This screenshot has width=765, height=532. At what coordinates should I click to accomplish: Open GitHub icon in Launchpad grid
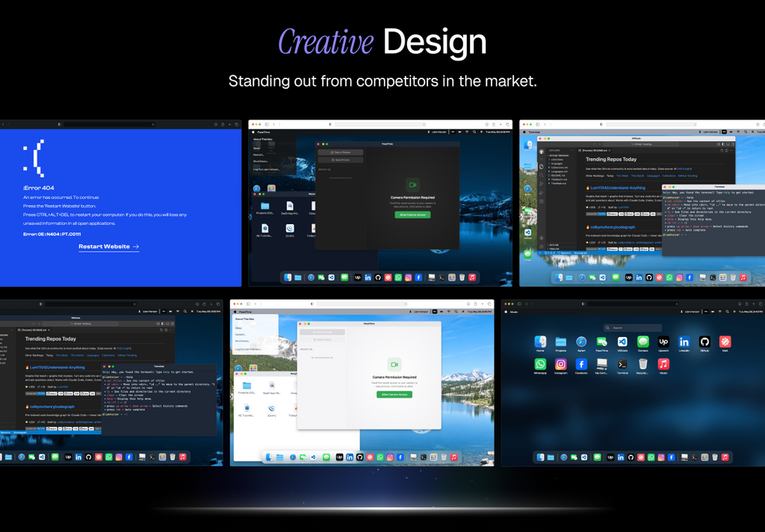704,341
